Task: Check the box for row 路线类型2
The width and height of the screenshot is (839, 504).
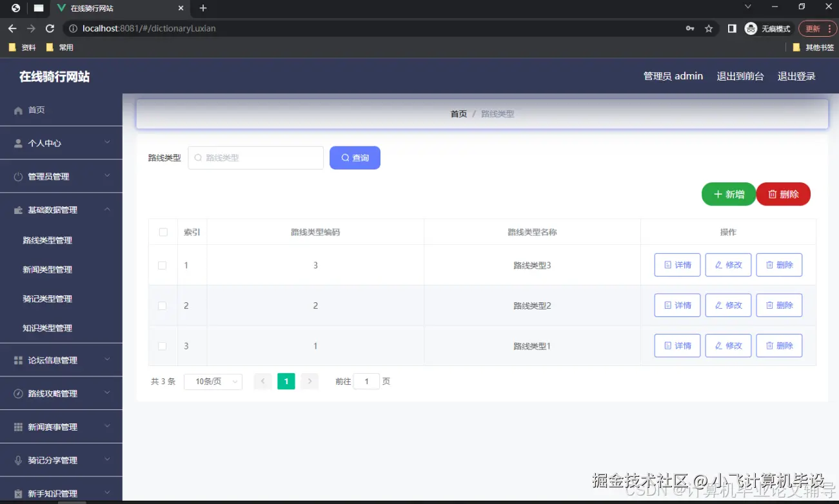Action: 163,305
